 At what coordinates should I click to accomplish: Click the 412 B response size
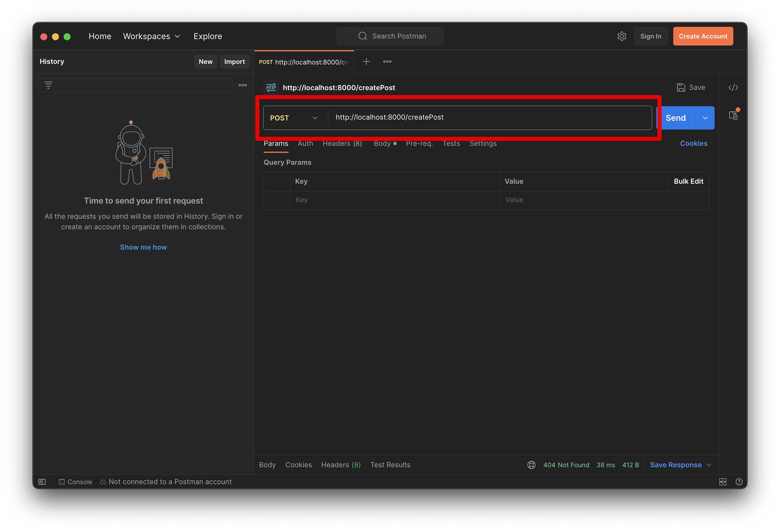[631, 465]
